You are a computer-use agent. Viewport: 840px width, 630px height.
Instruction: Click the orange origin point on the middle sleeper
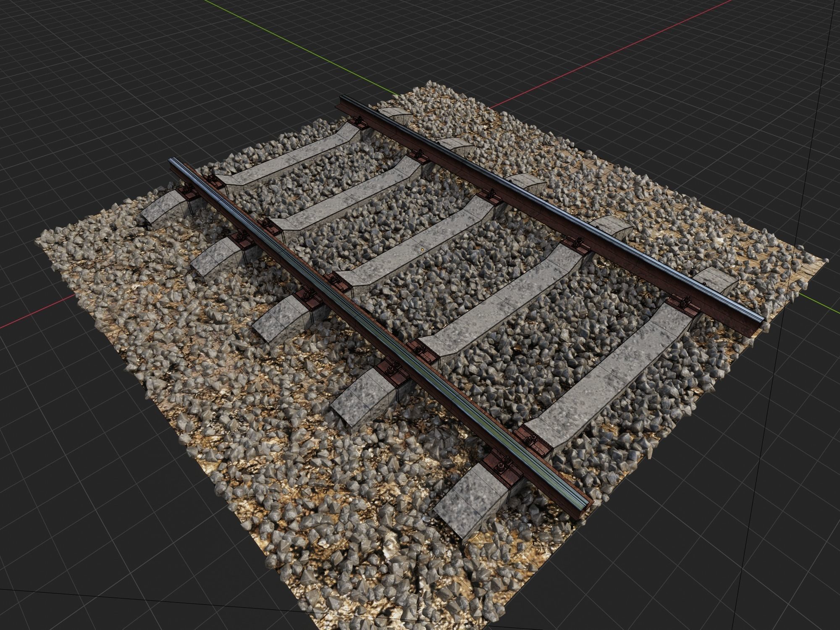(422, 249)
